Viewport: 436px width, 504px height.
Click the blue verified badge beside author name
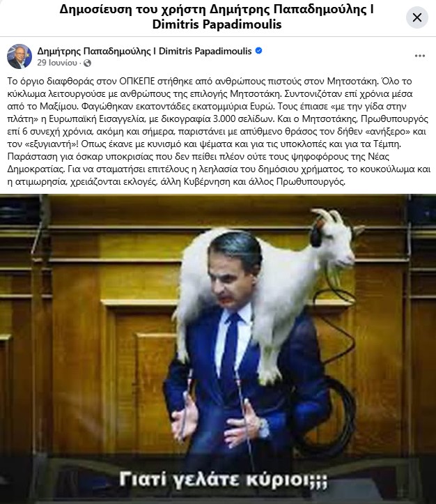coord(258,51)
